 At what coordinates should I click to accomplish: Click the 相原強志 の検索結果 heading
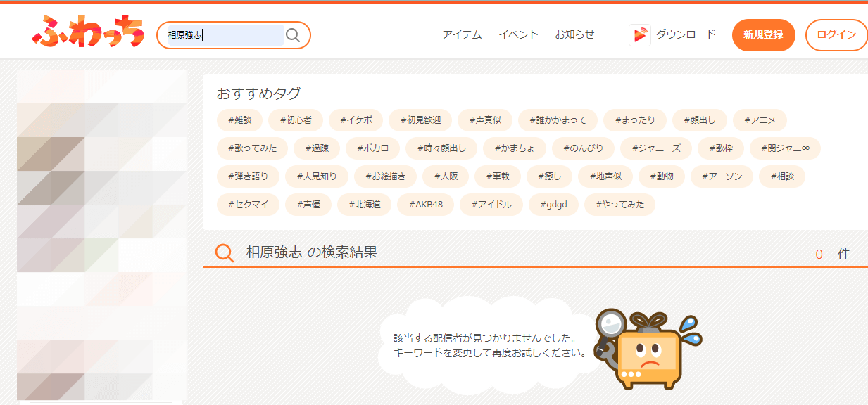(312, 252)
